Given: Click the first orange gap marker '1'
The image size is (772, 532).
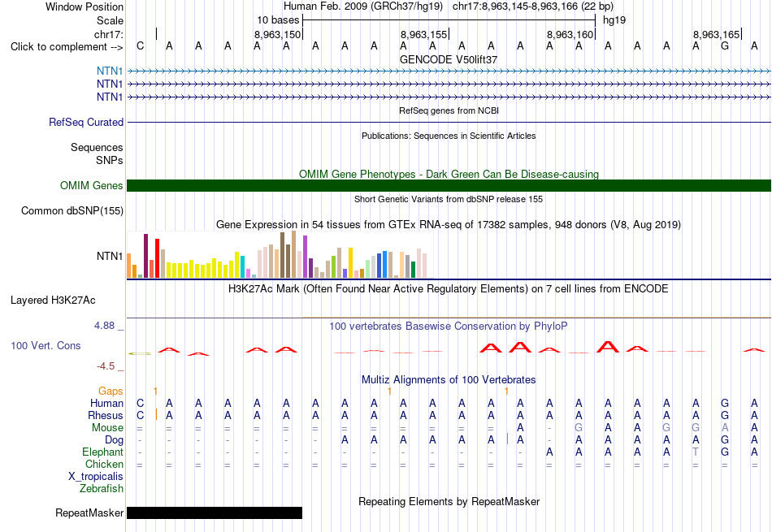Looking at the screenshot, I should click(155, 391).
